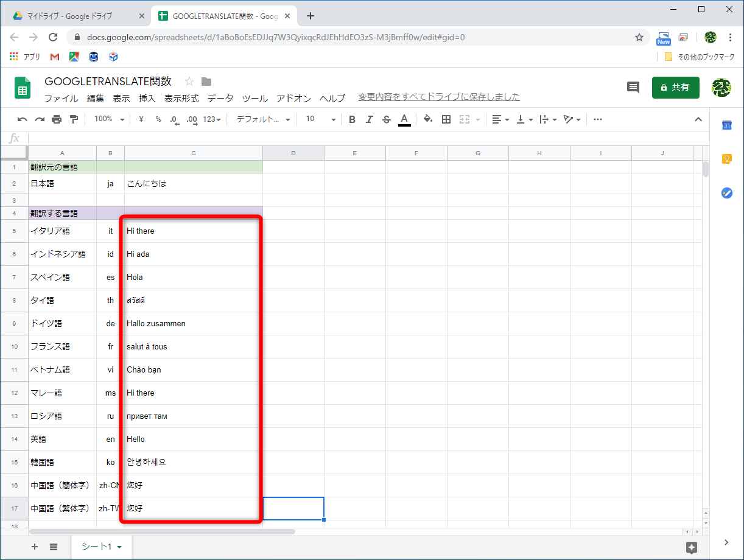Click the side panel chevron at bottom right

point(727,542)
